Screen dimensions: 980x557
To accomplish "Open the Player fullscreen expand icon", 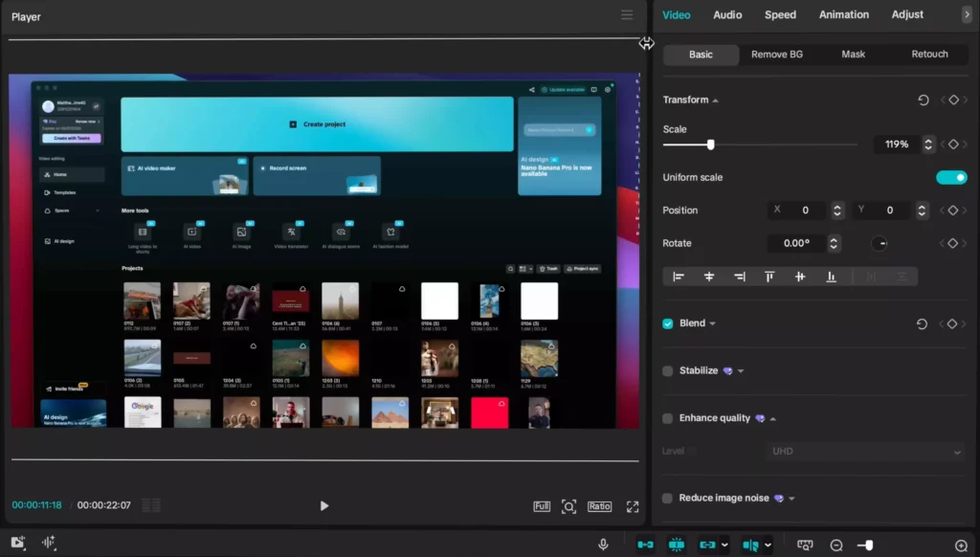I will (633, 506).
